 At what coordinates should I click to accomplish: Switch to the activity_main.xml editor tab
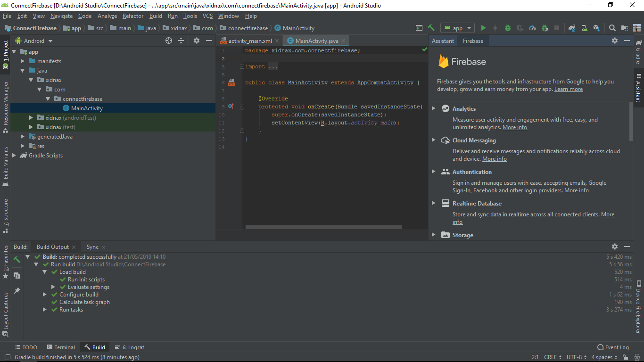249,41
